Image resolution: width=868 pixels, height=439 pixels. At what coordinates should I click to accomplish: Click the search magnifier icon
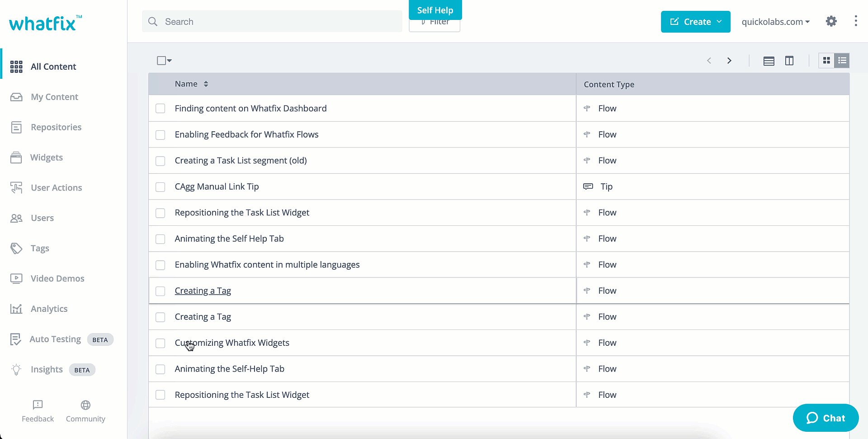point(153,22)
